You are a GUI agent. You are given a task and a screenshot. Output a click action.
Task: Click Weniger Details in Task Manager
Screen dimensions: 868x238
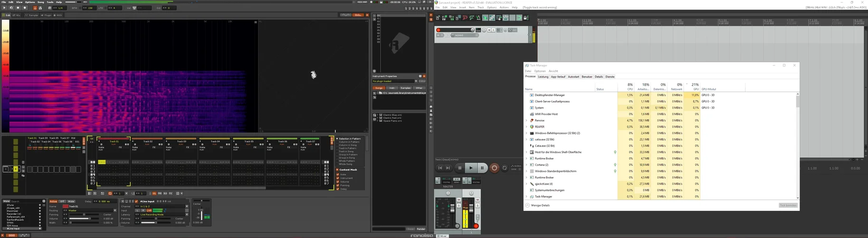click(x=539, y=205)
